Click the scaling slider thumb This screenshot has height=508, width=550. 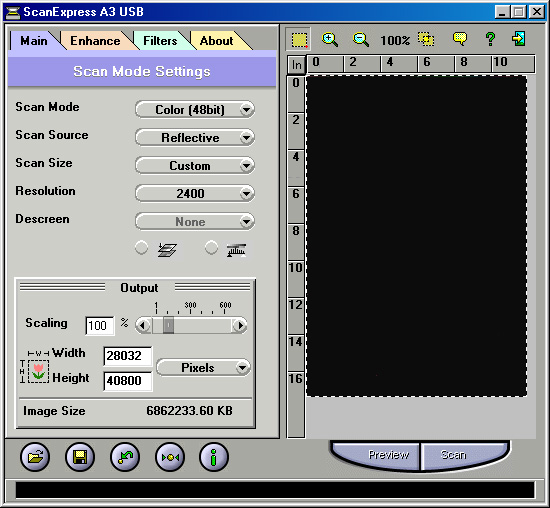[x=168, y=325]
